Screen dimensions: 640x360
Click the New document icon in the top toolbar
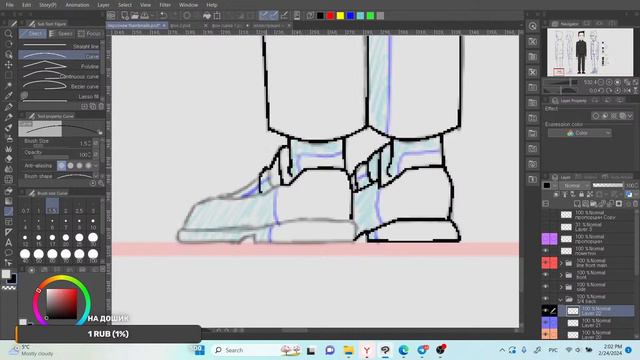point(125,16)
